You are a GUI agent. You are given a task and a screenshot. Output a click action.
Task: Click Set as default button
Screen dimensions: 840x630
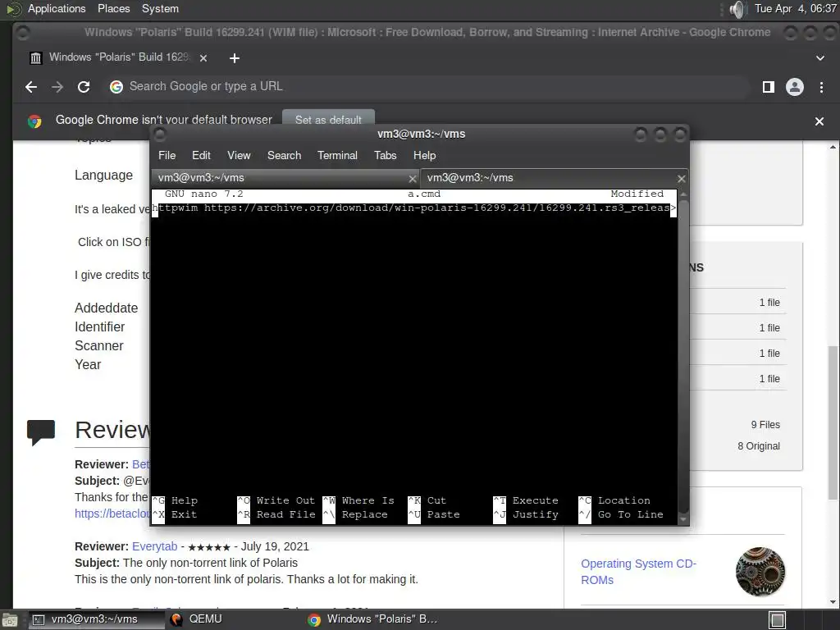[328, 120]
